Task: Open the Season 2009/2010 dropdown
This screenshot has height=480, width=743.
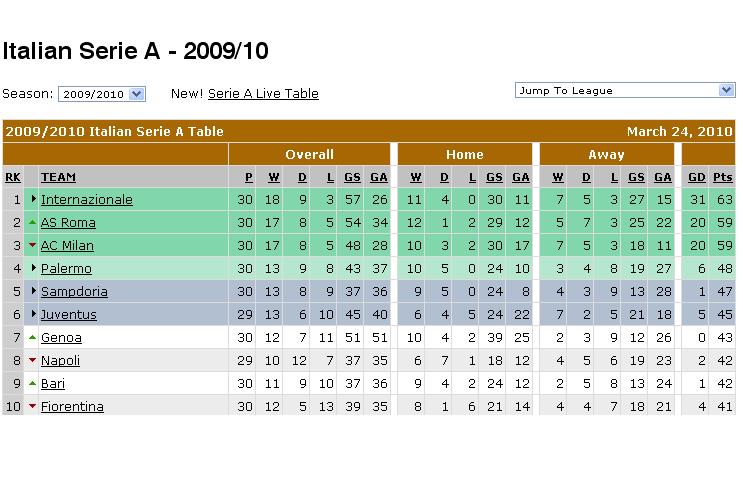Action: [x=101, y=94]
